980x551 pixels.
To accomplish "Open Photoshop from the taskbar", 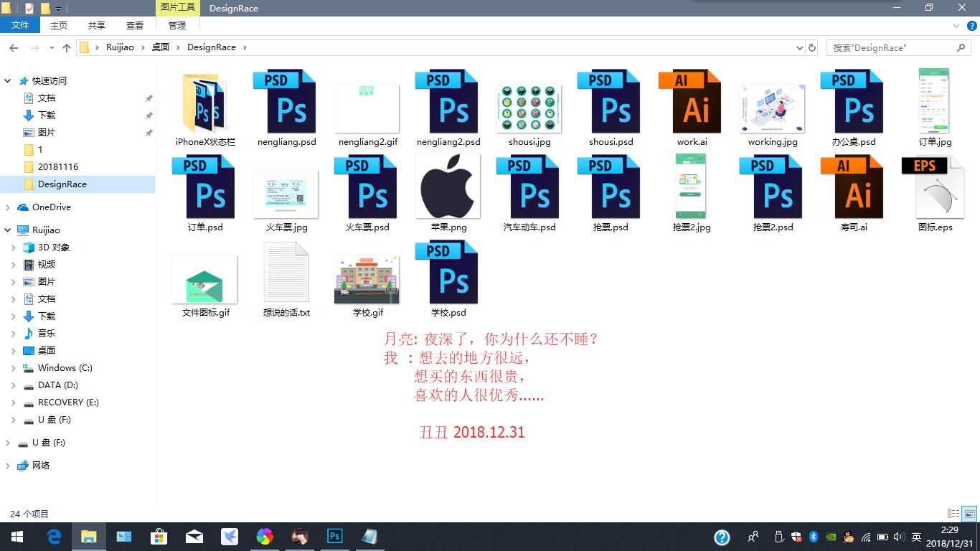I will click(x=334, y=536).
